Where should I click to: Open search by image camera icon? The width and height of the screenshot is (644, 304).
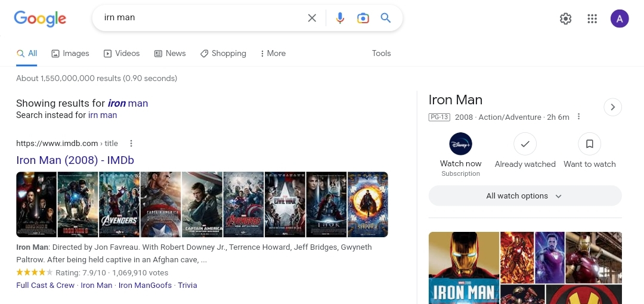point(363,18)
